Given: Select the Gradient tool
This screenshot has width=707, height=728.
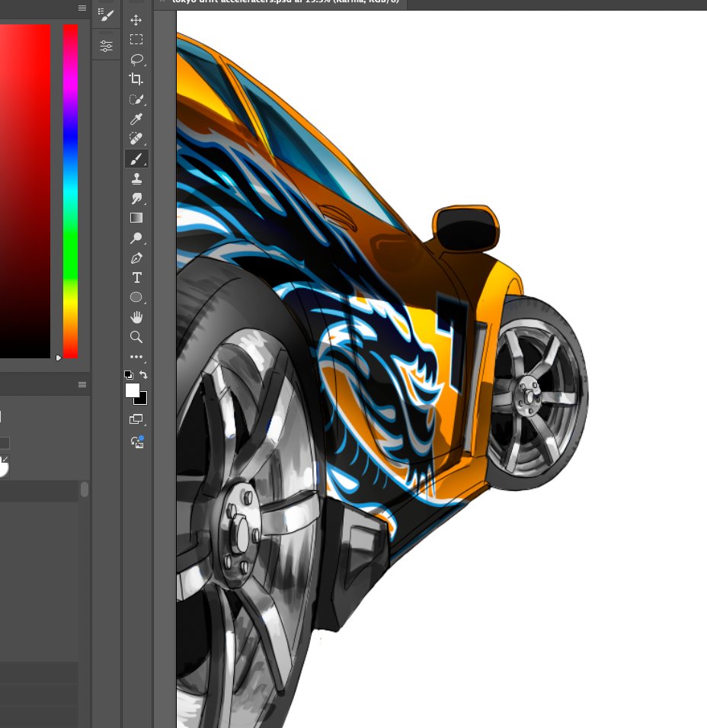Looking at the screenshot, I should pos(136,218).
